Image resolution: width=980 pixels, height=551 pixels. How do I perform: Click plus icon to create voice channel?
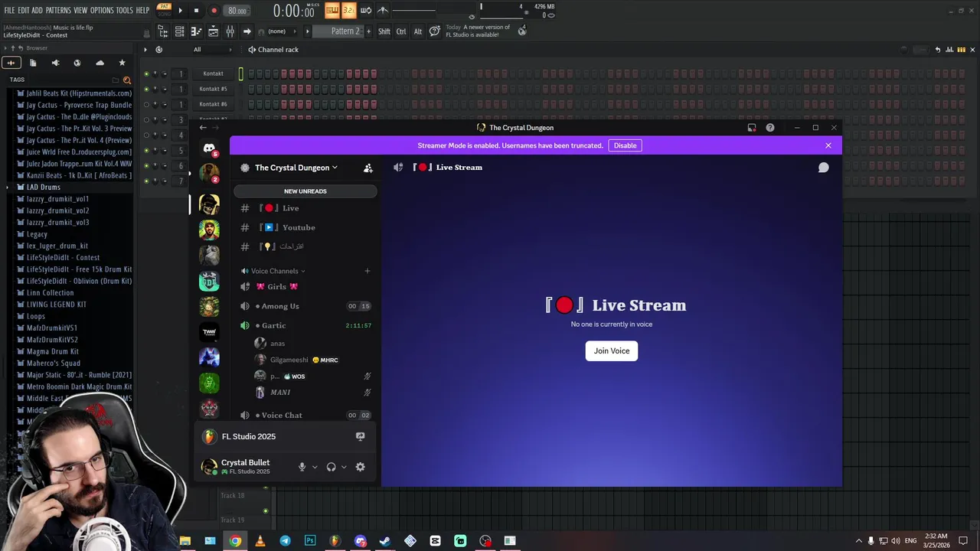367,271
